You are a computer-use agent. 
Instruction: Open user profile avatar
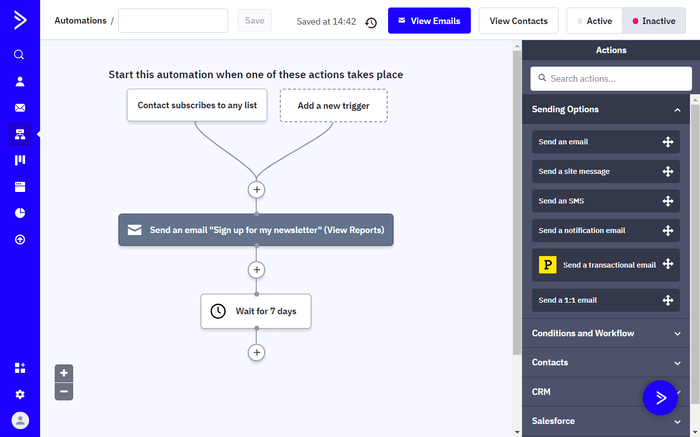(20, 420)
